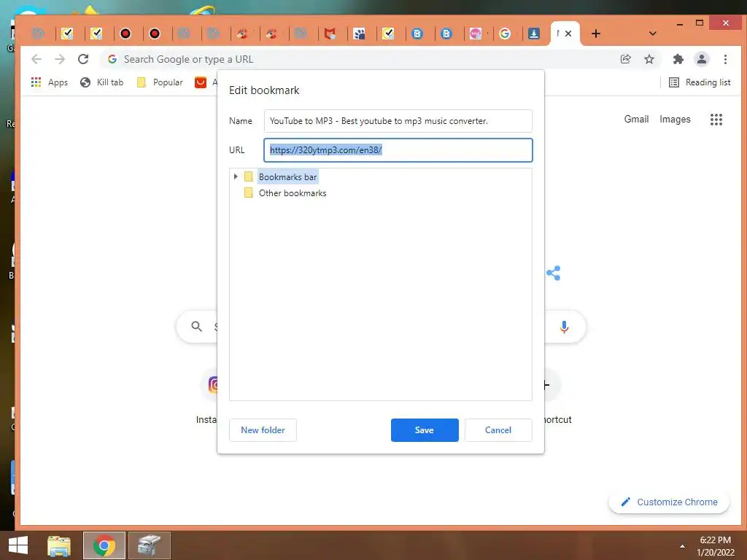This screenshot has height=560, width=747.
Task: Open Kill tab bookmark
Action: coord(102,82)
